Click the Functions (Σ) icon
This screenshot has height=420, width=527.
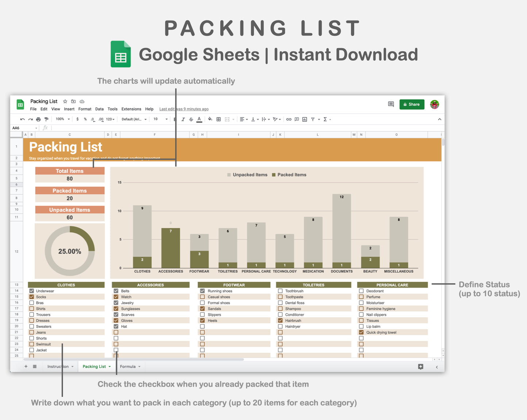coord(325,119)
